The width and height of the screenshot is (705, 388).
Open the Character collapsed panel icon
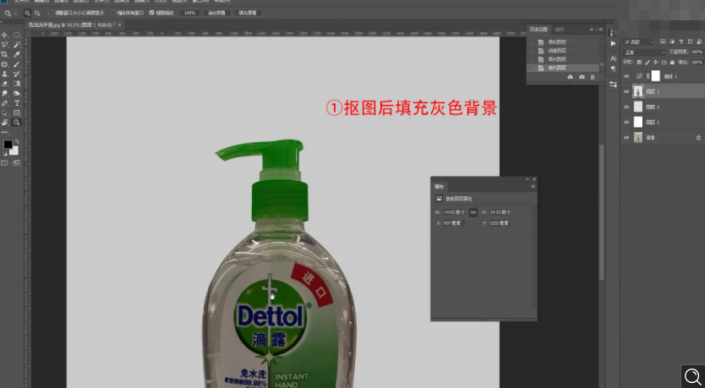coord(613,58)
